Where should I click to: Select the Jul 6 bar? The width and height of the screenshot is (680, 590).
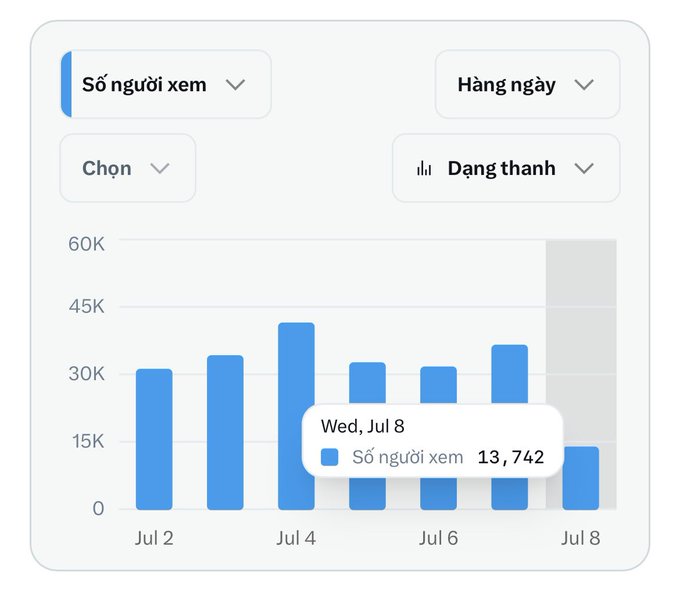click(438, 384)
